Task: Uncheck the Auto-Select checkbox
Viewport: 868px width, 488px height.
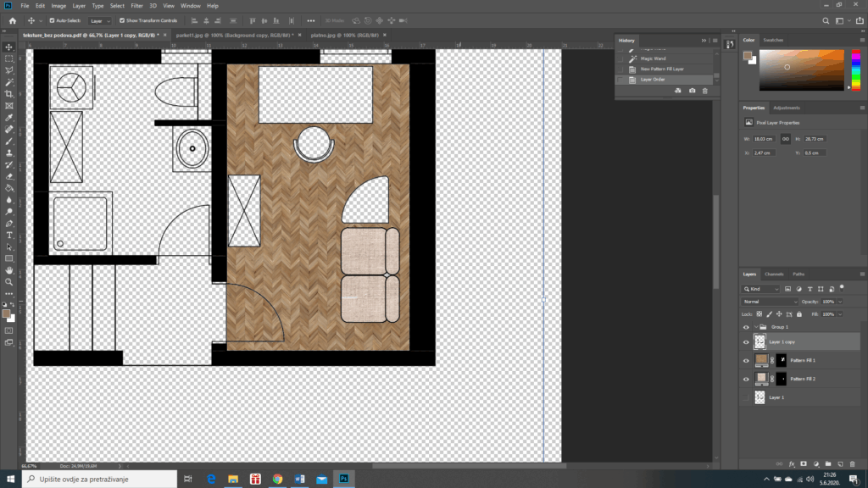Action: click(x=52, y=19)
